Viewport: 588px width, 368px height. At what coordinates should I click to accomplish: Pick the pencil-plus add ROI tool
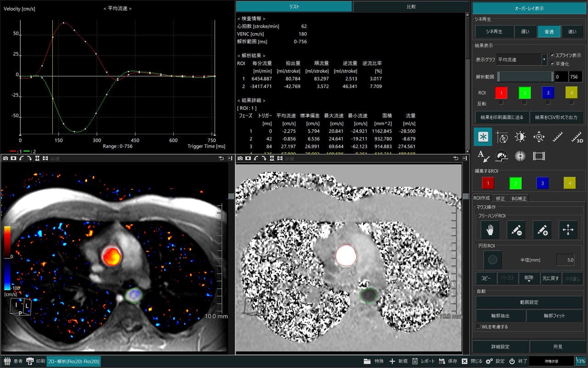(x=542, y=230)
